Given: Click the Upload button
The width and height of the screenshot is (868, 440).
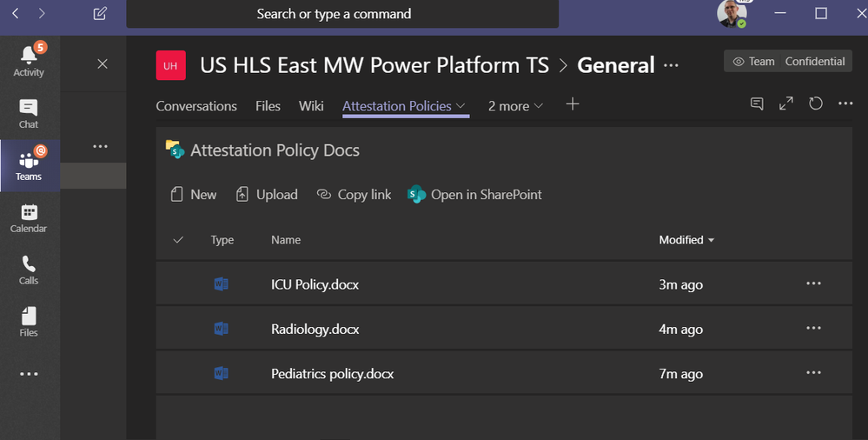Looking at the screenshot, I should click(267, 195).
